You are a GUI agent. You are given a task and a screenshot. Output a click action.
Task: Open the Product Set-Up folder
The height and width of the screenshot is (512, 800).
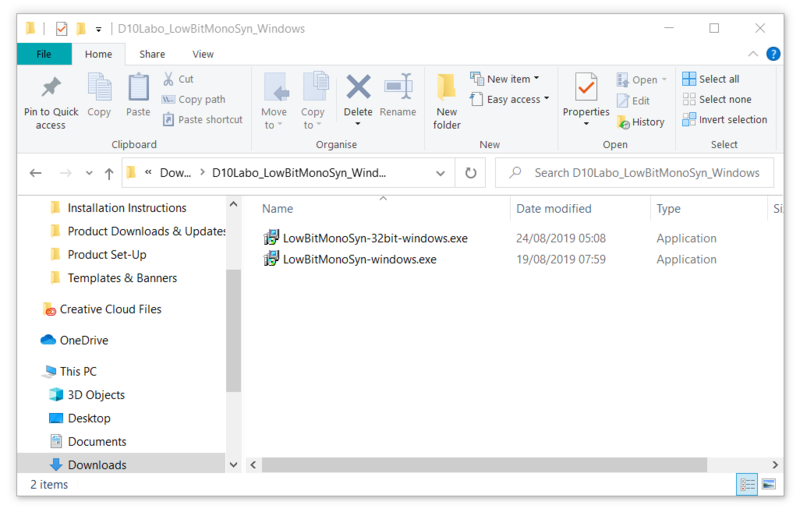(107, 254)
